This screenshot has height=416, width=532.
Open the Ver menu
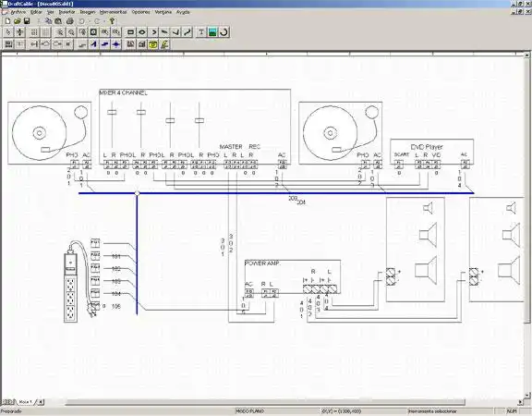point(51,12)
